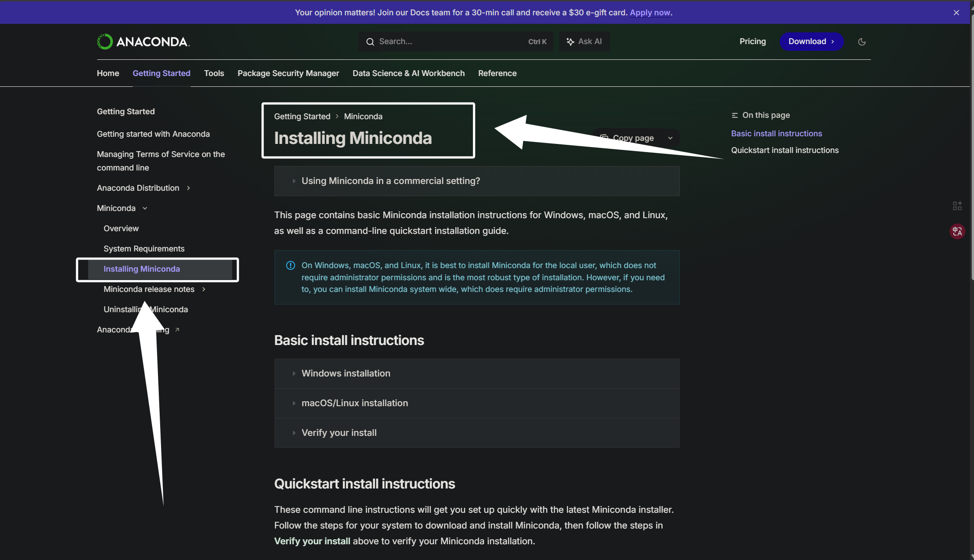
Task: Click the Apply now link
Action: pyautogui.click(x=650, y=13)
